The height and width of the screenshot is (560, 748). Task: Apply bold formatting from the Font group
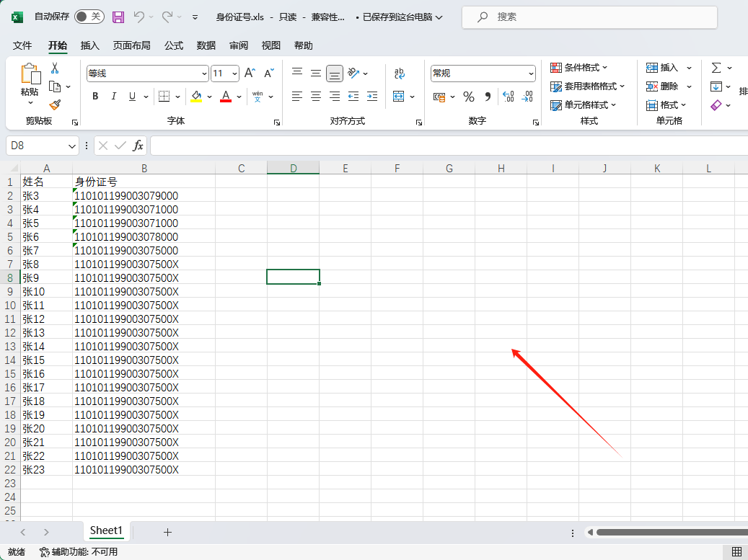click(94, 96)
